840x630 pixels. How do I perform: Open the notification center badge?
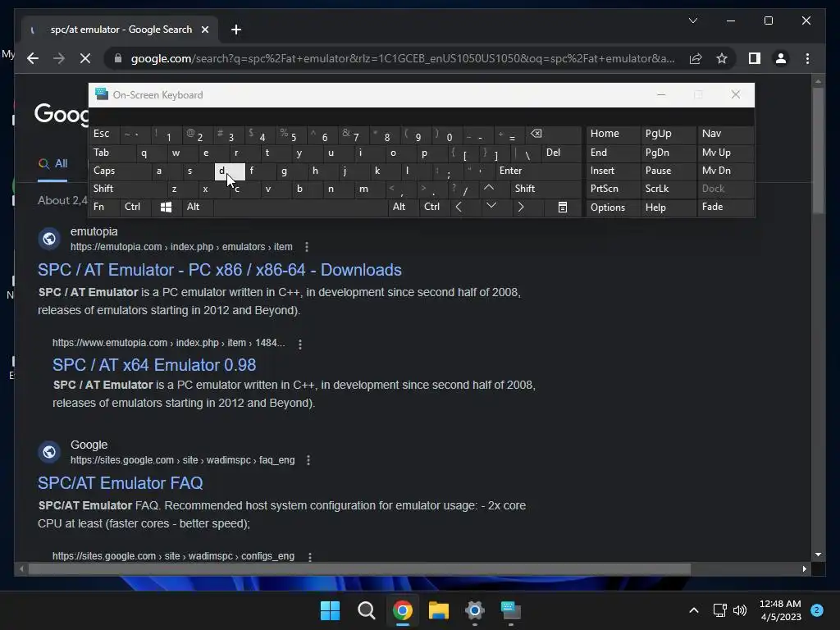(816, 610)
